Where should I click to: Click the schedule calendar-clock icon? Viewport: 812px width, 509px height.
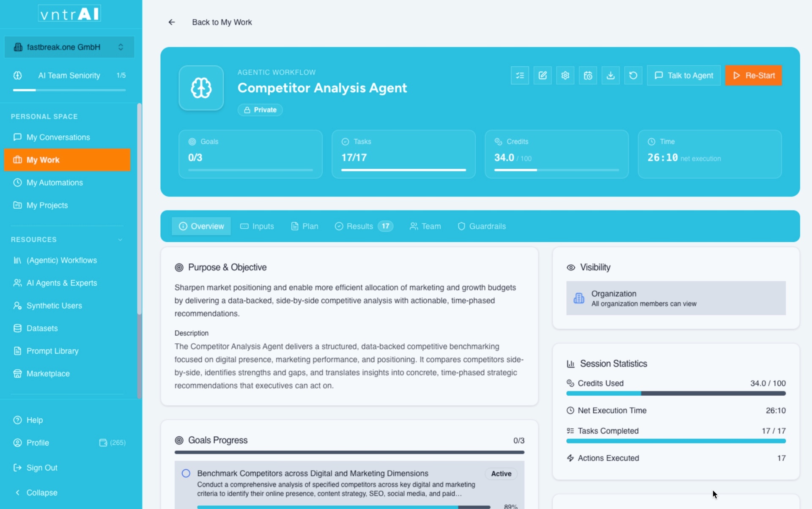[588, 76]
